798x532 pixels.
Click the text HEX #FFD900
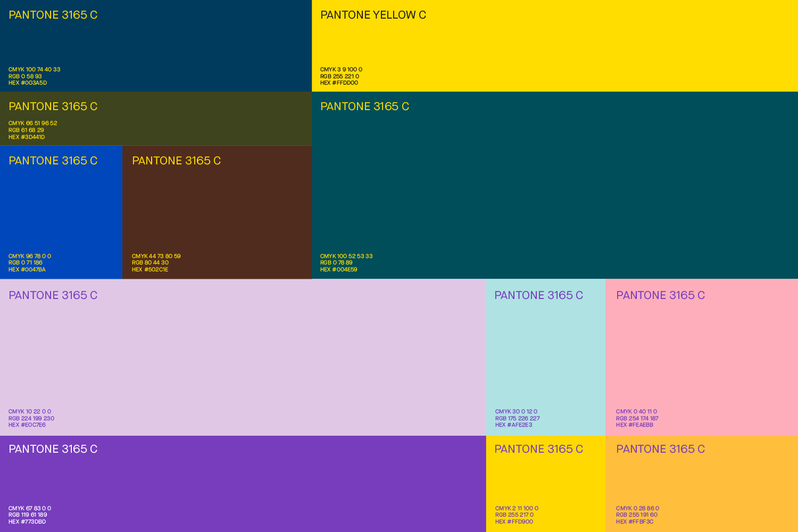[x=514, y=522]
